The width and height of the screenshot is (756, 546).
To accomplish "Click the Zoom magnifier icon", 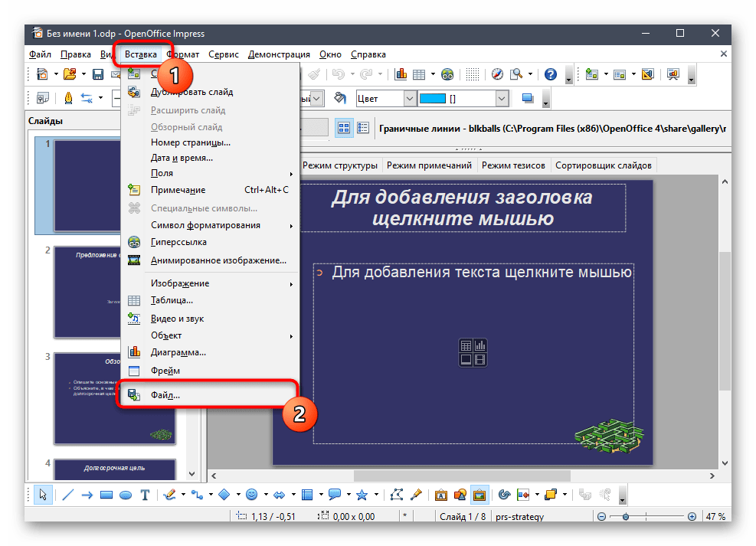I will tap(517, 74).
